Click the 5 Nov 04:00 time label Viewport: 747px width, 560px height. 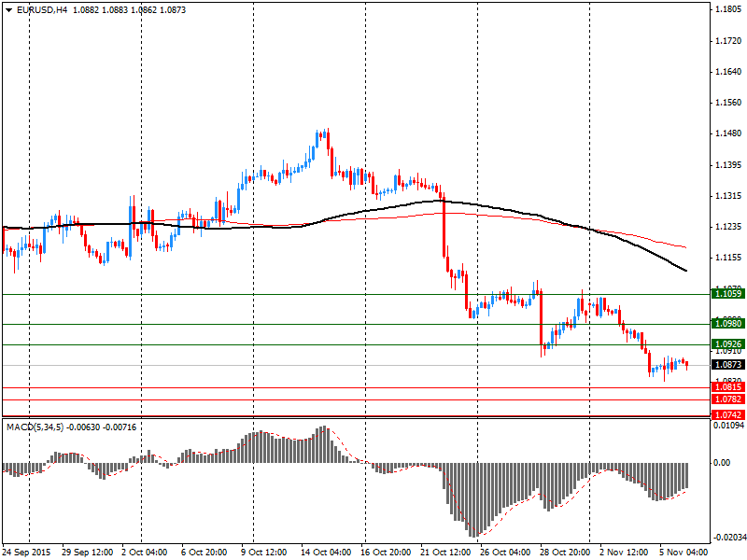[684, 553]
